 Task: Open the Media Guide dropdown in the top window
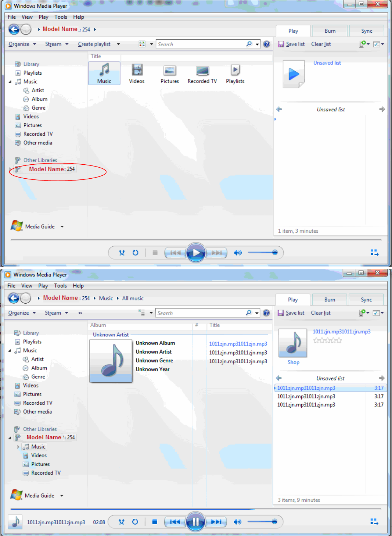[x=62, y=226]
